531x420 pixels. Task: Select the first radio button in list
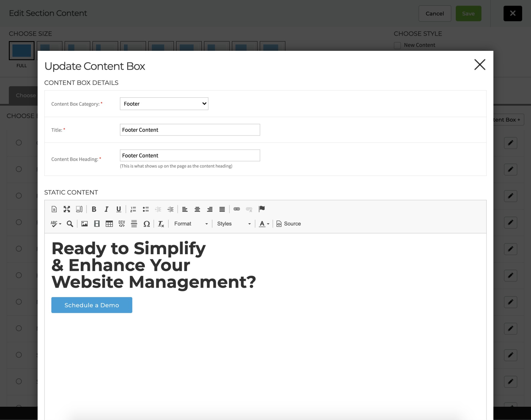pos(19,143)
